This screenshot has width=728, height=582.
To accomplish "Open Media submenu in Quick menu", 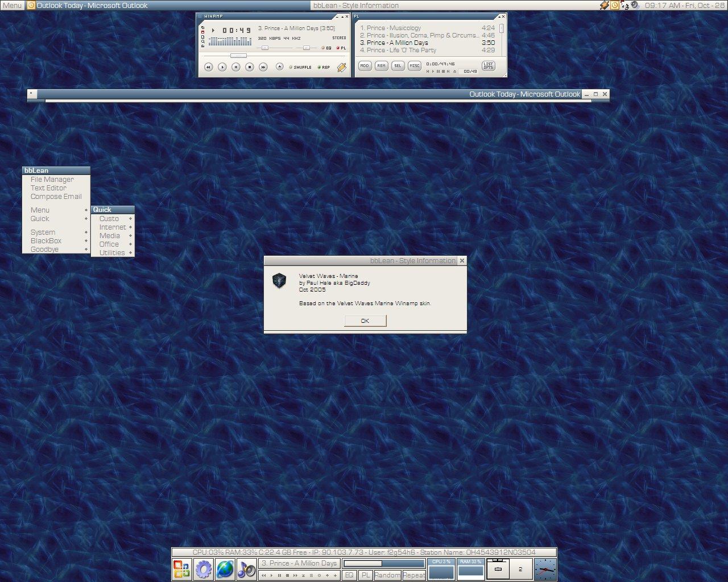I will click(x=113, y=236).
